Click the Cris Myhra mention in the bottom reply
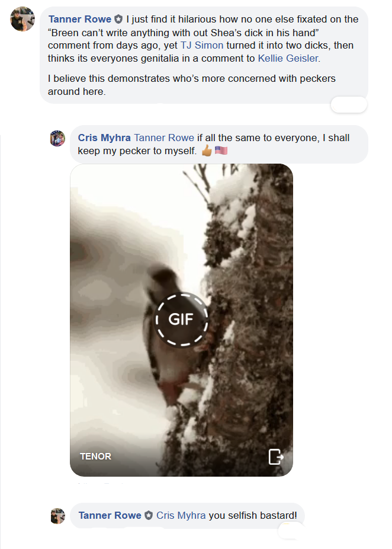 click(181, 515)
